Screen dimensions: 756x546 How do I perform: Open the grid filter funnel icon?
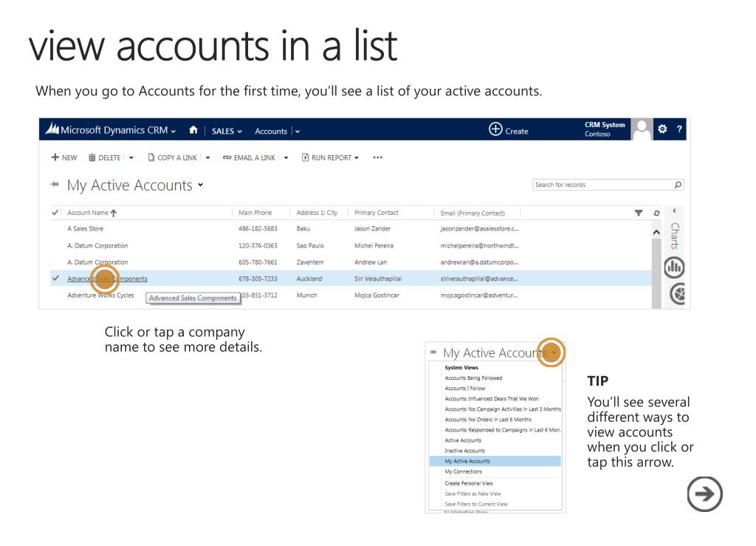[x=639, y=213]
